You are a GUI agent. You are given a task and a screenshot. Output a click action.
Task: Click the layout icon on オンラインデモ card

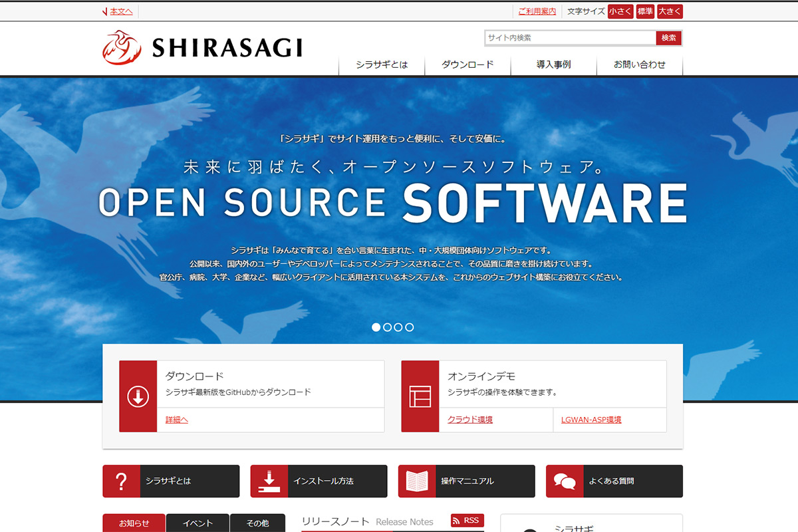(x=420, y=396)
